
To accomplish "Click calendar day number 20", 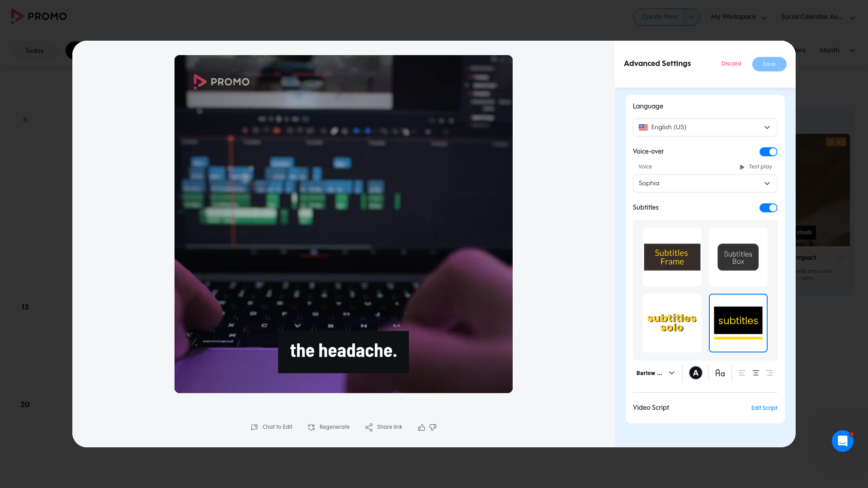I will pyautogui.click(x=25, y=405).
